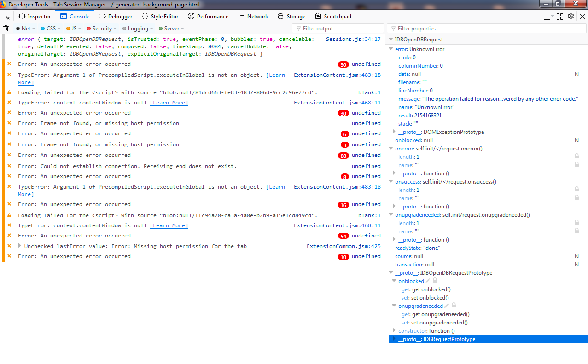Collapse __proto__: IDBOpenDBRequestPrototype node

pos(391,273)
